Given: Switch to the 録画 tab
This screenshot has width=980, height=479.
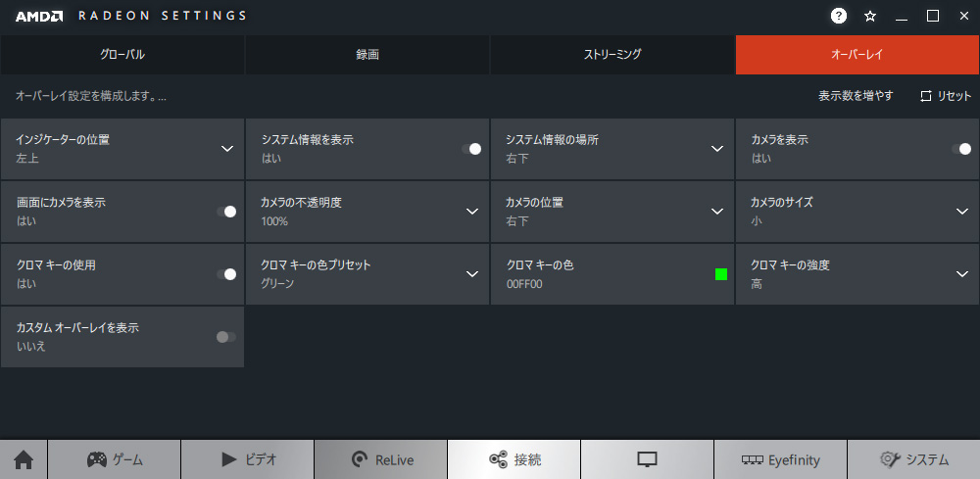Looking at the screenshot, I should tap(367, 55).
